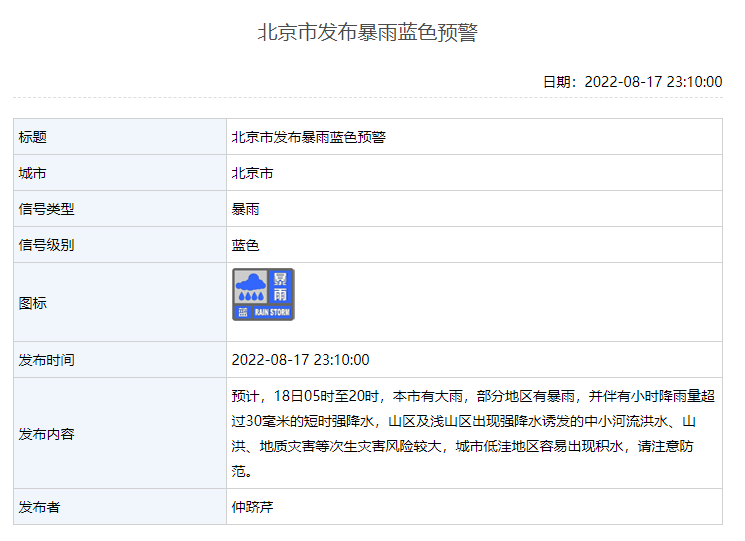The image size is (745, 541).
Task: Select the title value 北京市发布暴雨蓝色预警 in the table
Action: 308,137
